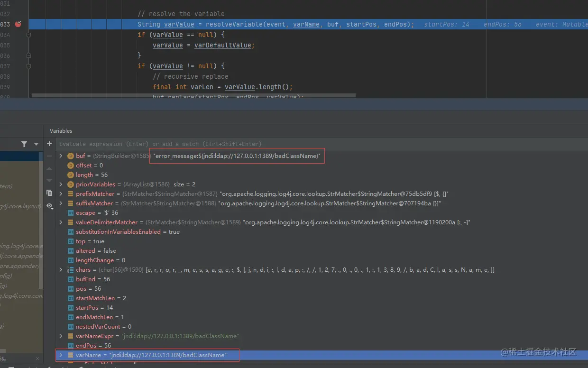Switch to the Variables tab
This screenshot has height=368, width=588.
(61, 130)
